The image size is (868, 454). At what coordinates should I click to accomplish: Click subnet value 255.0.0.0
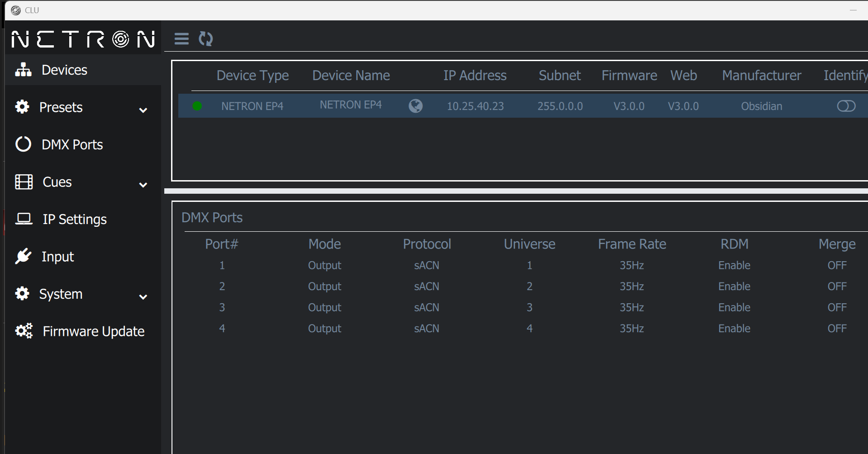(x=560, y=106)
